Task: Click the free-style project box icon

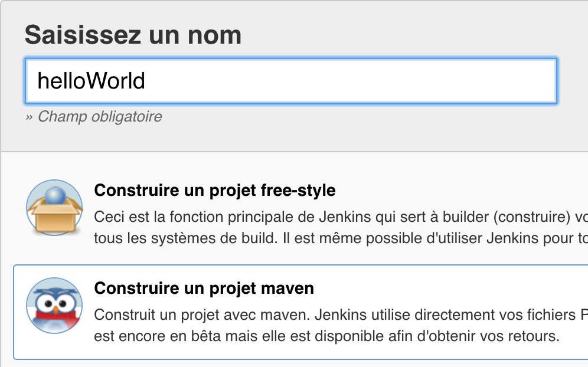Action: tap(54, 208)
